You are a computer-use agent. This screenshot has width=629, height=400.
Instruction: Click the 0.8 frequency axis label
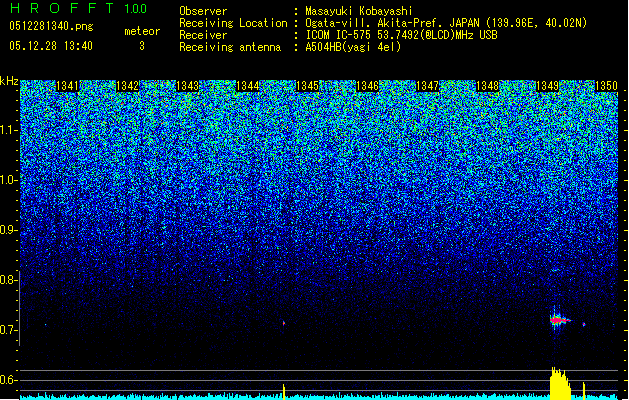[x=9, y=280]
